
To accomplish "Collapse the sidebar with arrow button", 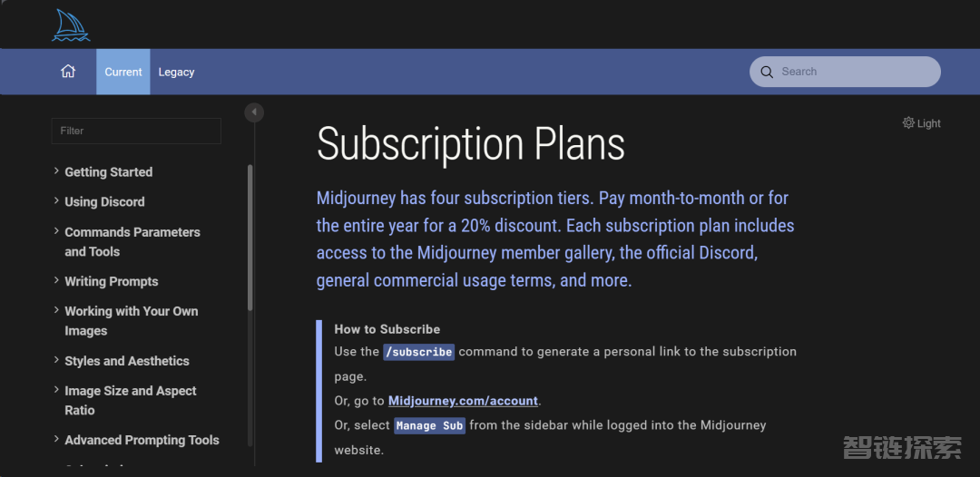I will pos(254,112).
